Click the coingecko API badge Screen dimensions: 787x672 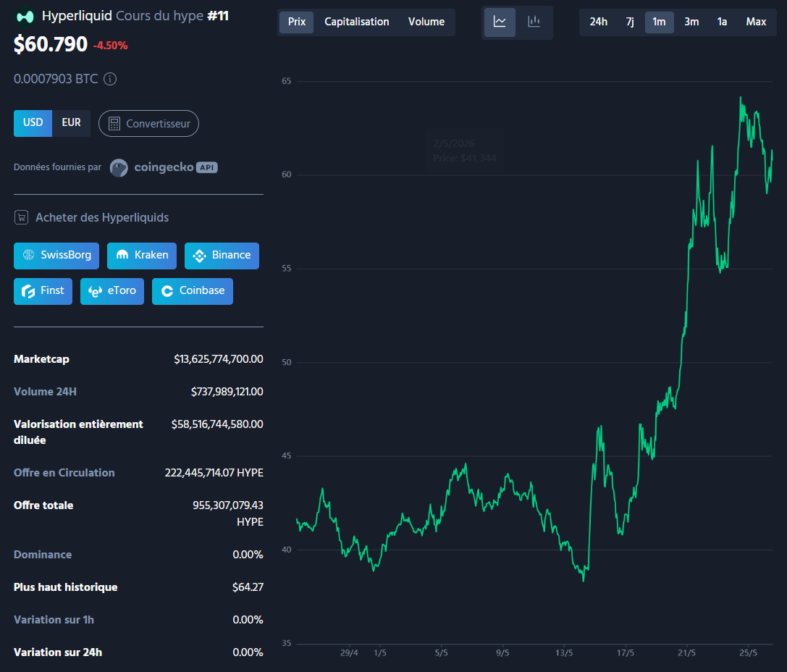(207, 167)
